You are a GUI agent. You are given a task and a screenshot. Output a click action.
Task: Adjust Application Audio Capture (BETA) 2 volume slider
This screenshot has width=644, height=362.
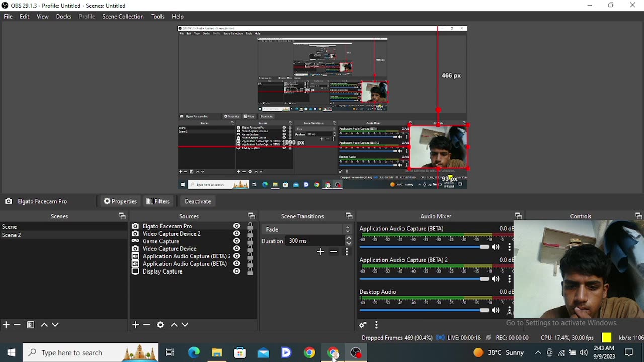(424, 279)
